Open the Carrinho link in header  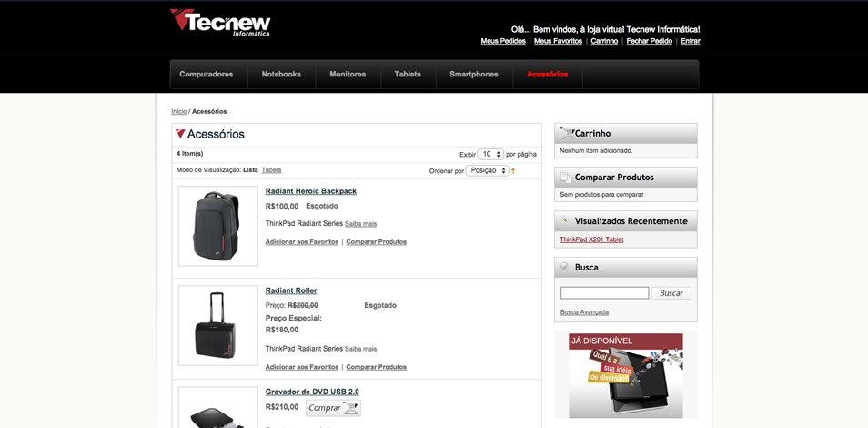604,41
